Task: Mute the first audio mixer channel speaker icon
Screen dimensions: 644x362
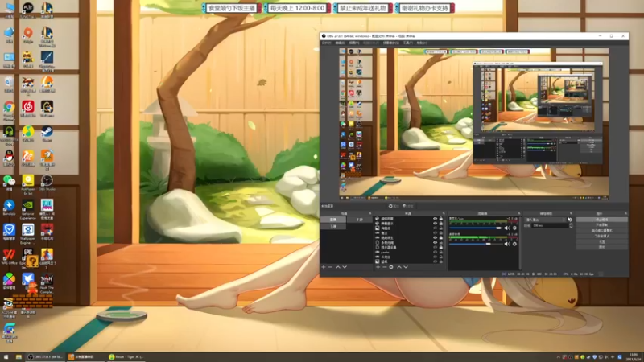Action: click(507, 228)
